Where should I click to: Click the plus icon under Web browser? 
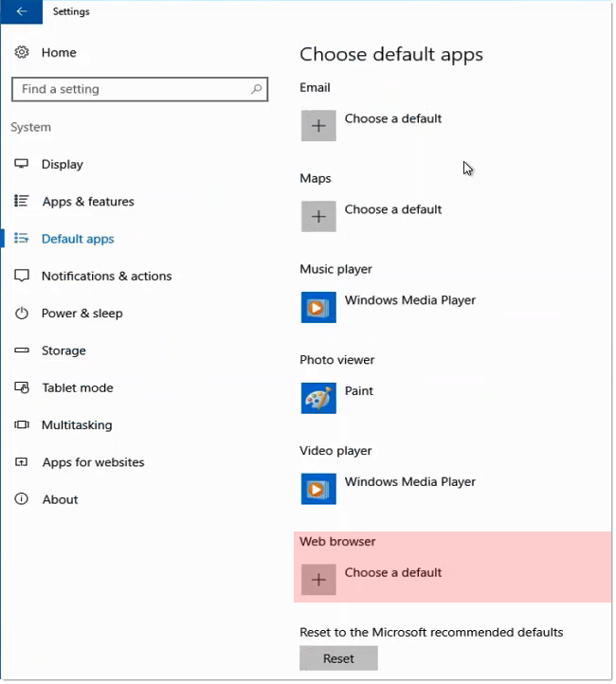(x=318, y=580)
